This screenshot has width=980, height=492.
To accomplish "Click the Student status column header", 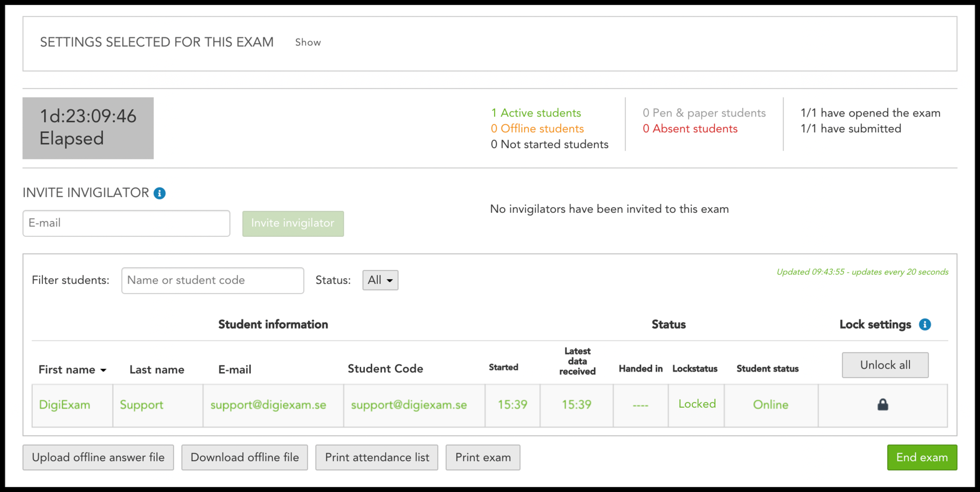I will click(767, 369).
